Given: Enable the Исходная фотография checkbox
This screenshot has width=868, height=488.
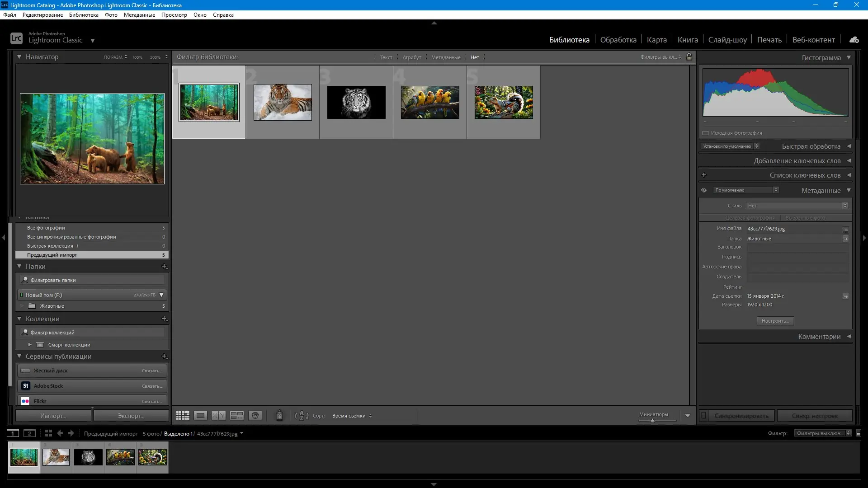Looking at the screenshot, I should click(705, 133).
